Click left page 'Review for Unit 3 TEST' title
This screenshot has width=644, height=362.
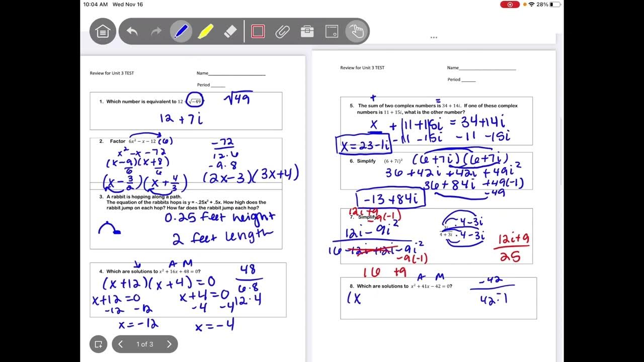tap(112, 73)
